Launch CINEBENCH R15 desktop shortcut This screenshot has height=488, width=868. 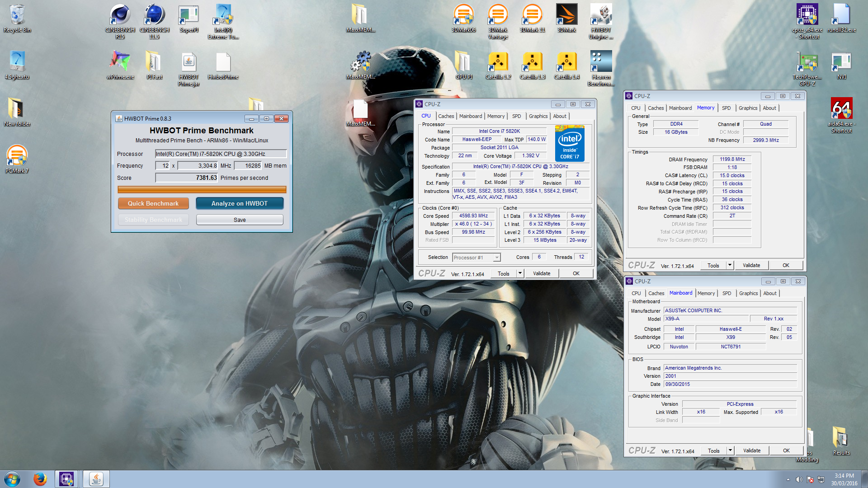120,22
